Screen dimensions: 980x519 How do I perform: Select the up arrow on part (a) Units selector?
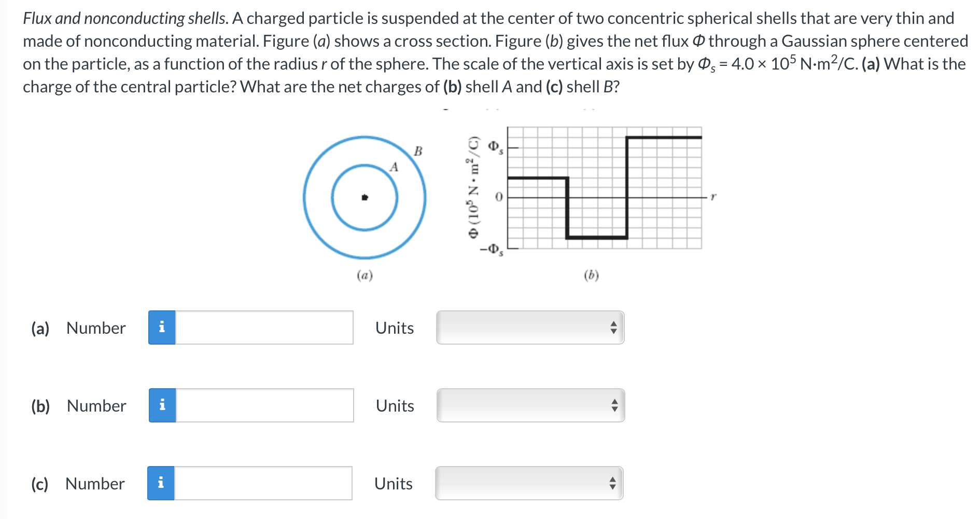tap(613, 324)
